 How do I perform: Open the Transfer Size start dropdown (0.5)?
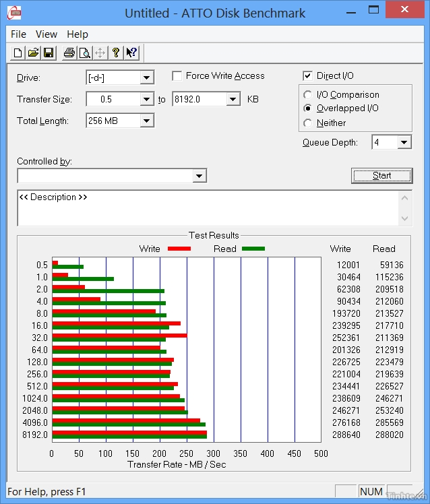[x=146, y=99]
